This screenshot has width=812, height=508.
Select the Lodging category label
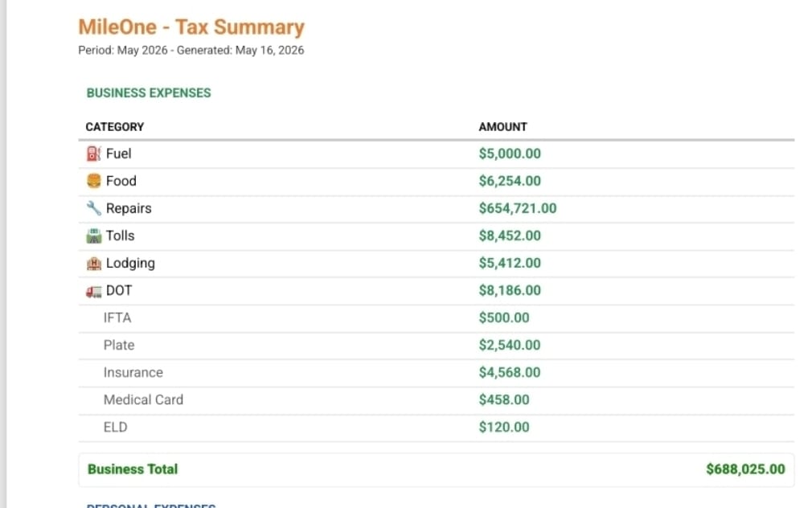point(130,264)
